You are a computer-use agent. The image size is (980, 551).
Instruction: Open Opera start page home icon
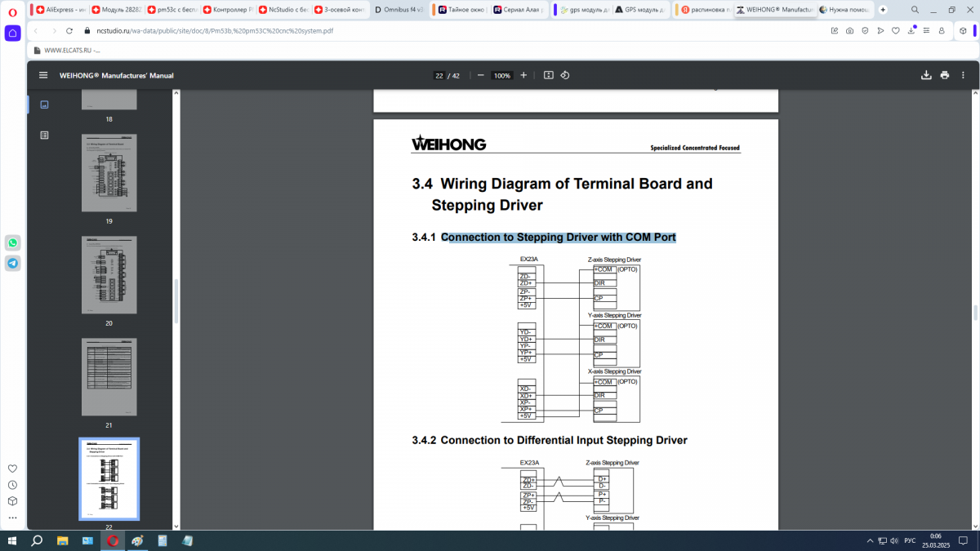pyautogui.click(x=12, y=33)
